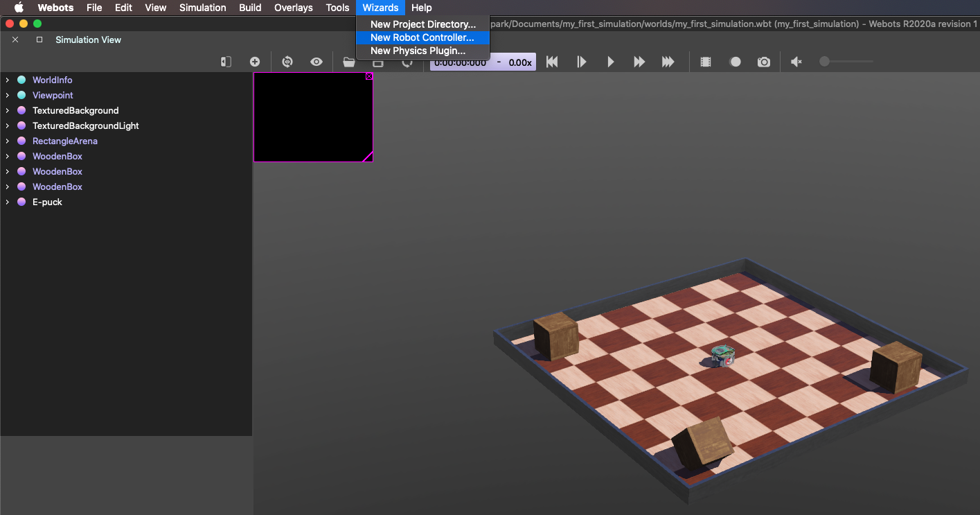Open the Tools menu

click(337, 8)
